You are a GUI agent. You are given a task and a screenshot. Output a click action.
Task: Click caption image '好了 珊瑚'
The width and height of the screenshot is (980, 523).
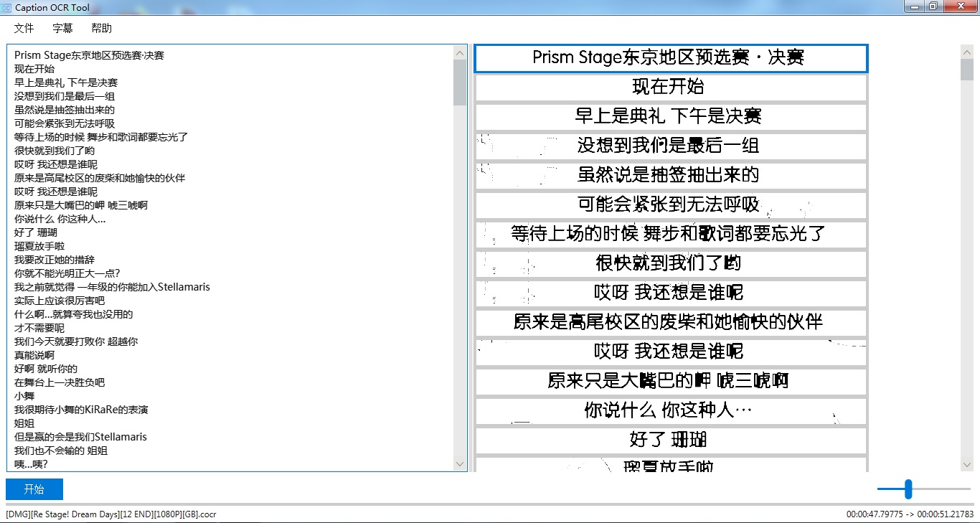point(671,440)
